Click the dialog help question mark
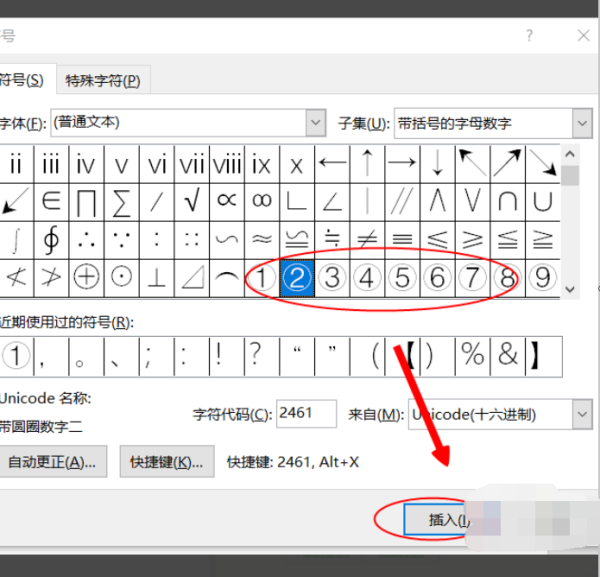600x577 pixels. 529,36
